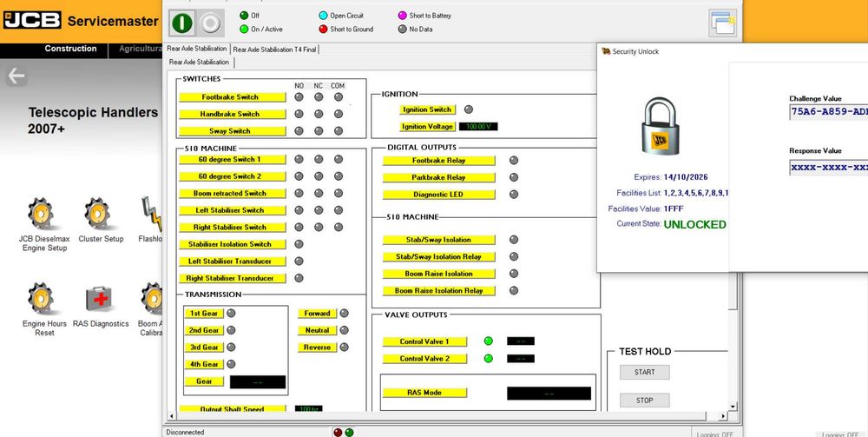Click Right Stabiliser Transducer label
868x437 pixels.
(x=233, y=278)
